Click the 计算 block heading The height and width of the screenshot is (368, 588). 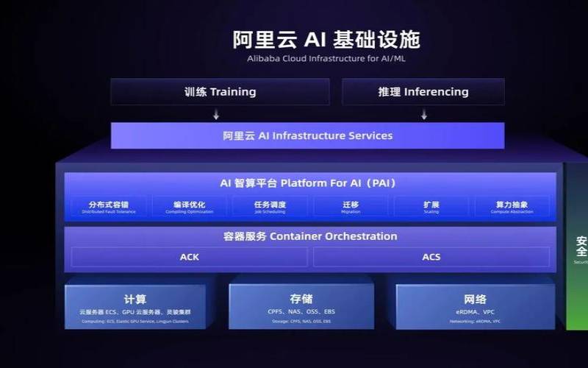(x=135, y=300)
